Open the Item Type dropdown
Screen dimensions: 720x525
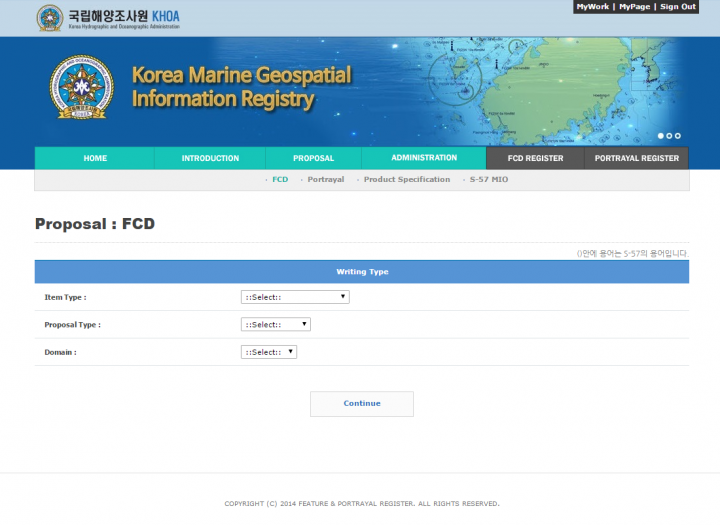pyautogui.click(x=295, y=297)
